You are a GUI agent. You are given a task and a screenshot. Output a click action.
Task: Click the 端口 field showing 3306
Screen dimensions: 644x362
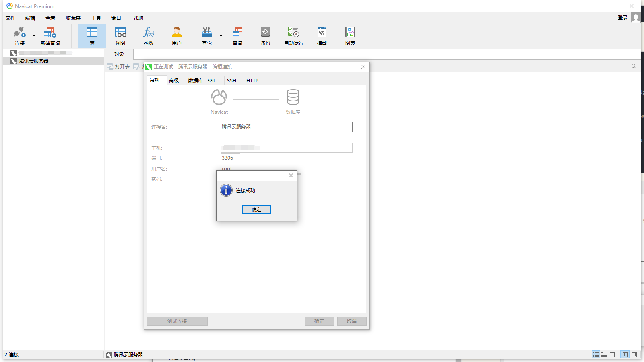tap(230, 158)
